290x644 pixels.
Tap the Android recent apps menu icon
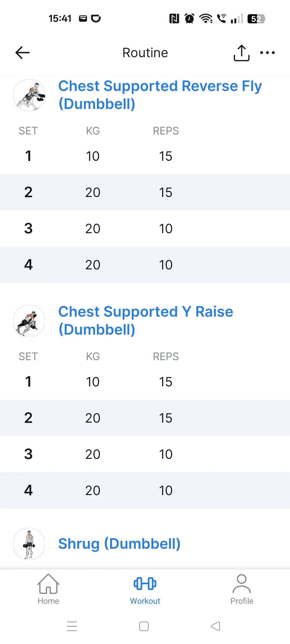tap(72, 626)
